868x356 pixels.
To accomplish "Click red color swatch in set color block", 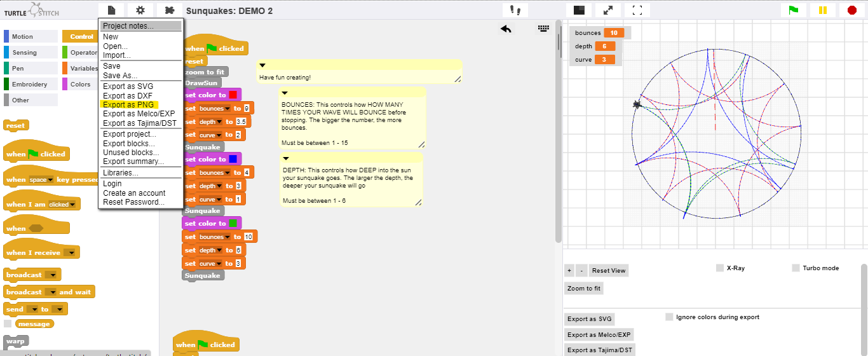I will click(233, 95).
